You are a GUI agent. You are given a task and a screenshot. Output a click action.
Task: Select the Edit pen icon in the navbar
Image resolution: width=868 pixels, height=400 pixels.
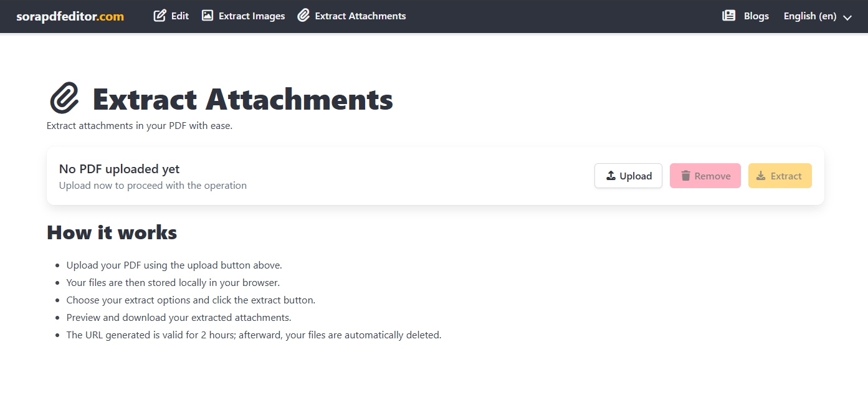pos(160,16)
